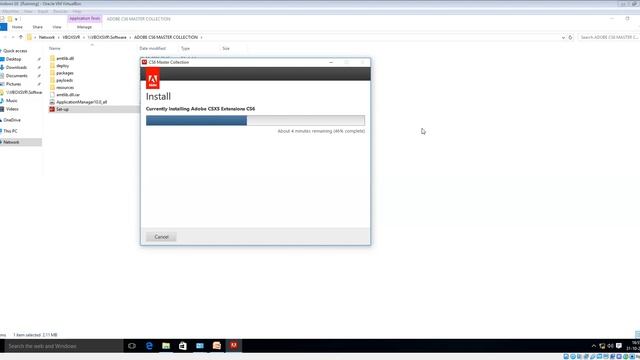
Task: Open \\VBOXSVR\Software in the navigation pane
Action: [24, 92]
